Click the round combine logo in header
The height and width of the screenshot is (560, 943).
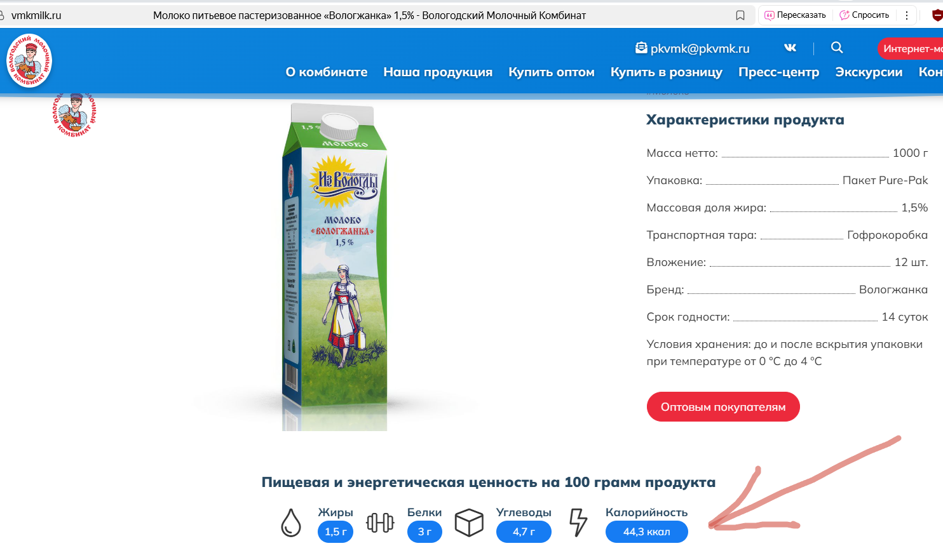[29, 61]
